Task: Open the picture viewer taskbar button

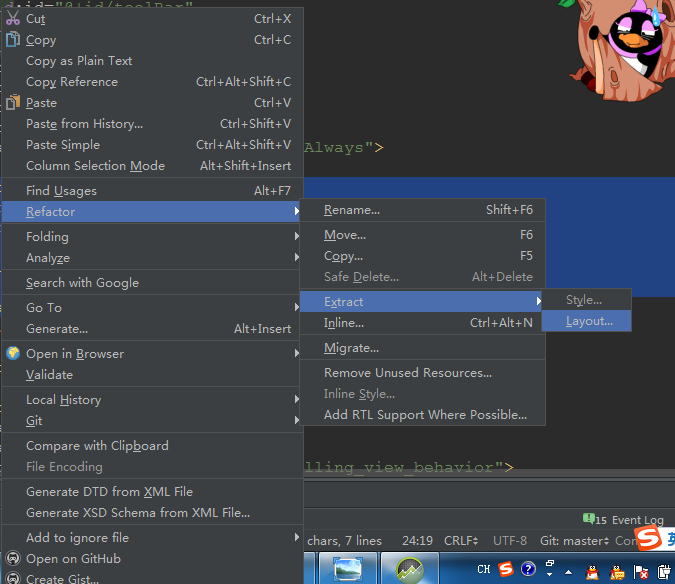Action: point(348,569)
